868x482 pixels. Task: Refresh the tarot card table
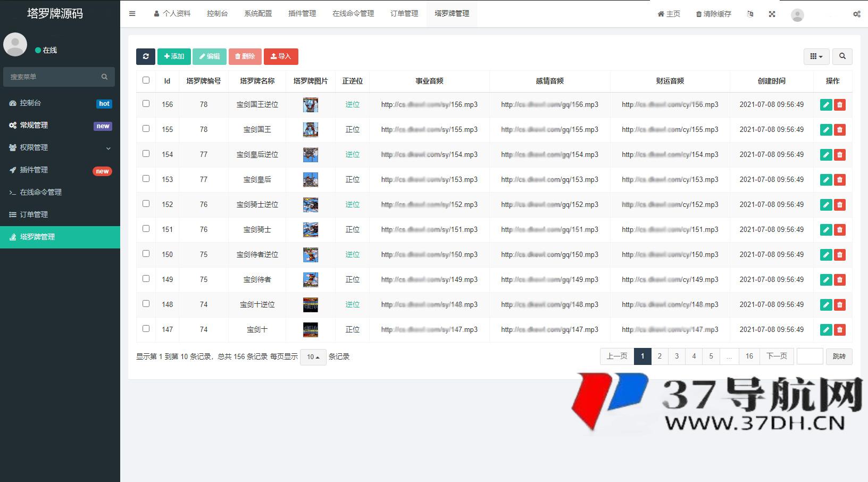146,56
